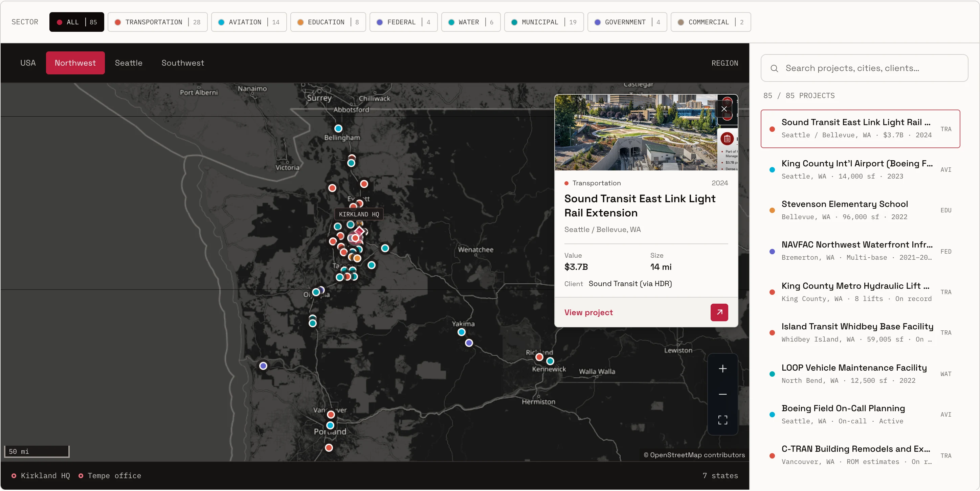Click the red arrow View project button
Viewport: 980px width, 491px height.
pos(719,312)
